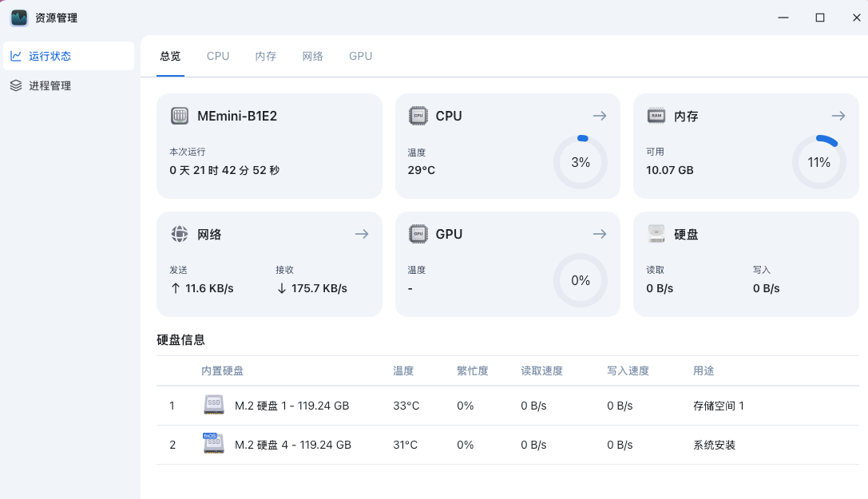Image resolution: width=868 pixels, height=499 pixels.
Task: Select 进程管理 in the sidebar
Action: click(x=50, y=85)
